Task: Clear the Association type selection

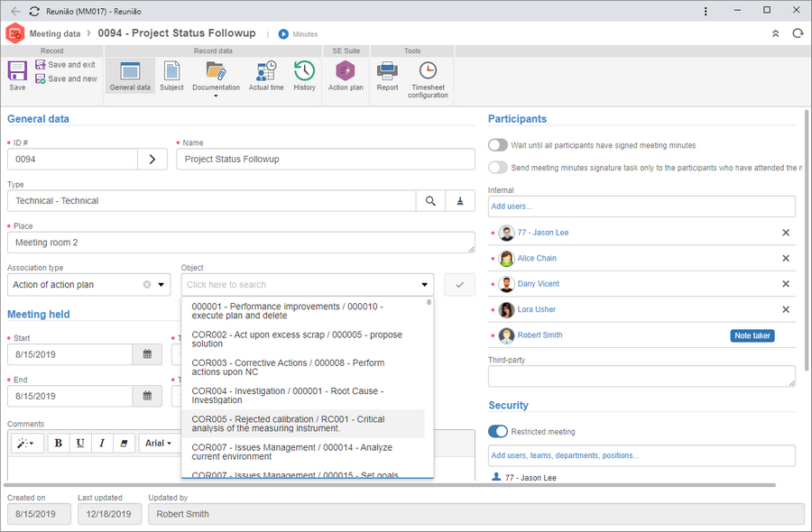Action: coord(147,285)
